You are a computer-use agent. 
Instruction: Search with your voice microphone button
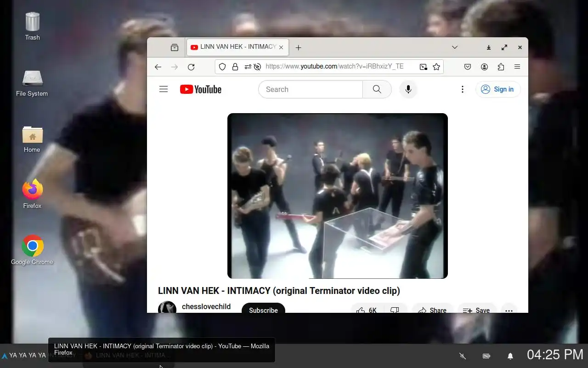(408, 89)
